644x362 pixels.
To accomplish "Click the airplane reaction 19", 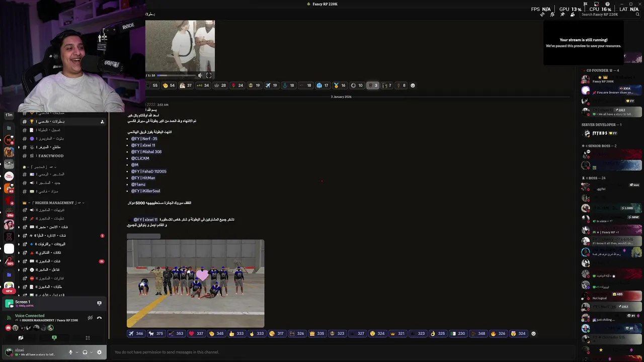I will click(x=271, y=85).
